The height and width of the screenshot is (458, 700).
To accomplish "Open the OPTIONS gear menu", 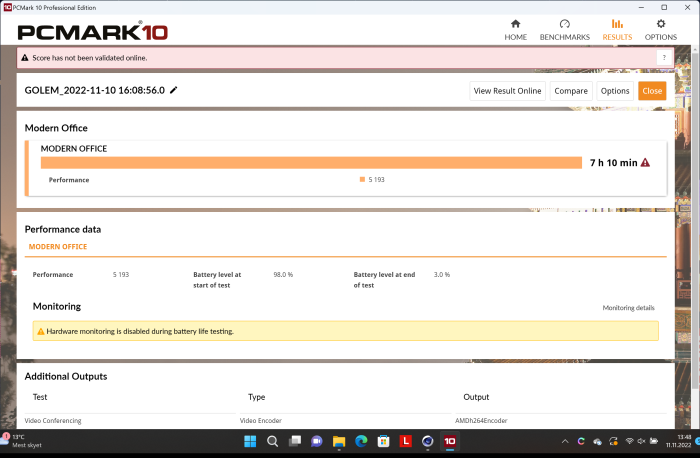I will (660, 29).
